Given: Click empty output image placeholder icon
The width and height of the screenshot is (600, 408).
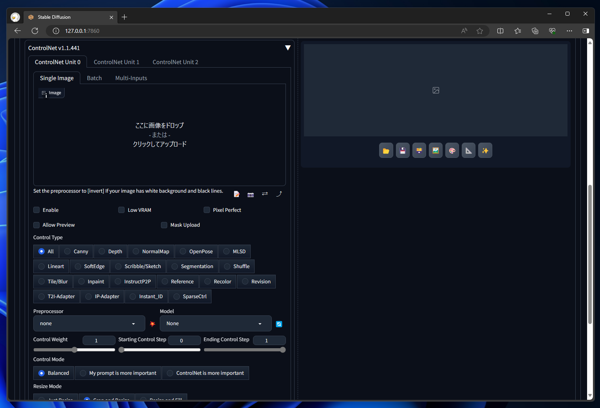Looking at the screenshot, I should (x=435, y=90).
